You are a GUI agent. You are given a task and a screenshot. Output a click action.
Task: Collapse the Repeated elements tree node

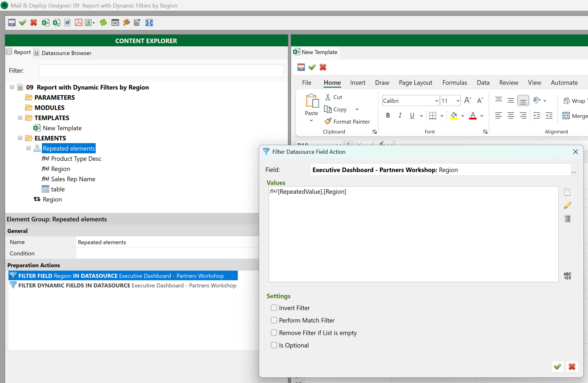(x=28, y=148)
